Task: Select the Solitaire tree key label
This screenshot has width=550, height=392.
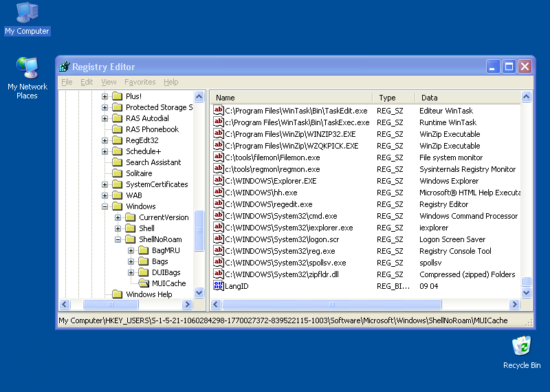Action: click(x=139, y=173)
